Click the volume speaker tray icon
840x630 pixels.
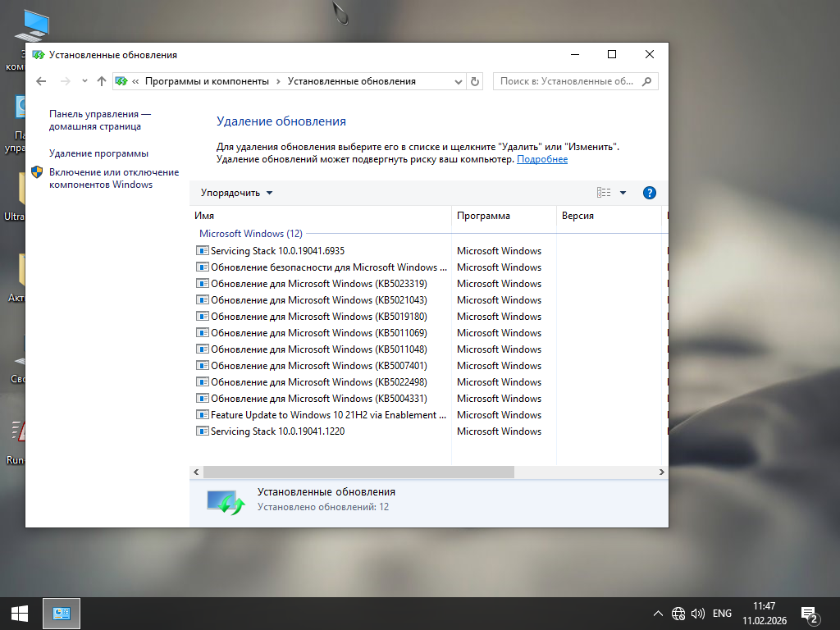pos(698,614)
